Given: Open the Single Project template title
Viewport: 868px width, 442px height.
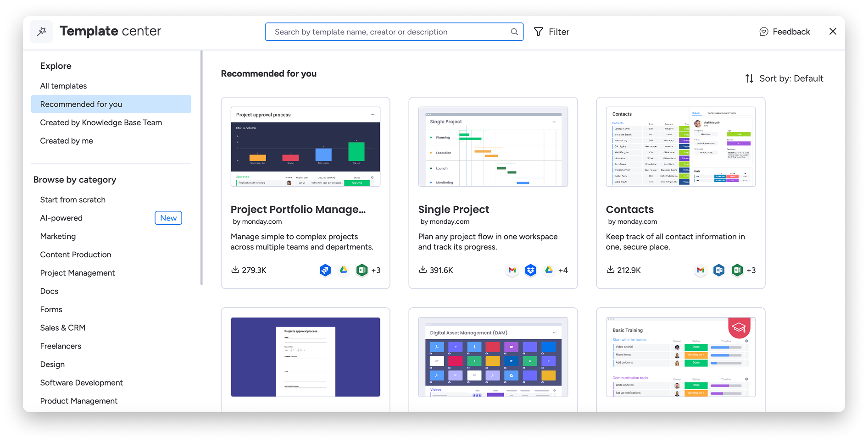Looking at the screenshot, I should pyautogui.click(x=454, y=210).
